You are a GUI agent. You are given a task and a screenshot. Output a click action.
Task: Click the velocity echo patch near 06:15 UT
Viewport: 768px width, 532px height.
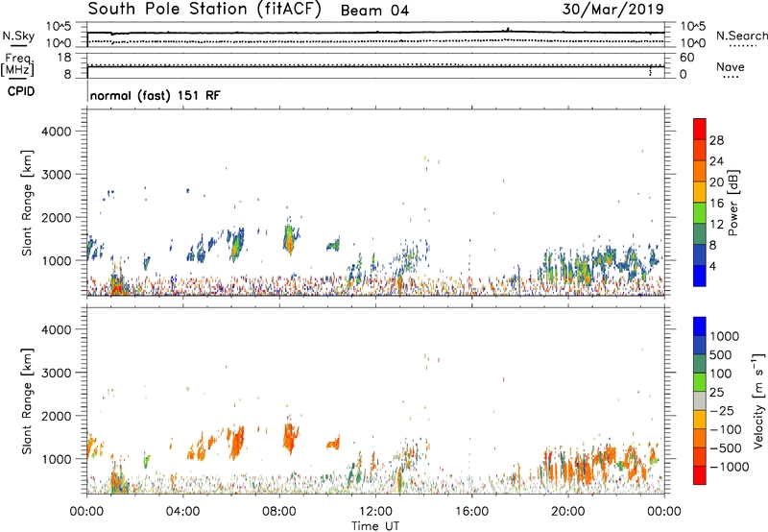(x=236, y=442)
